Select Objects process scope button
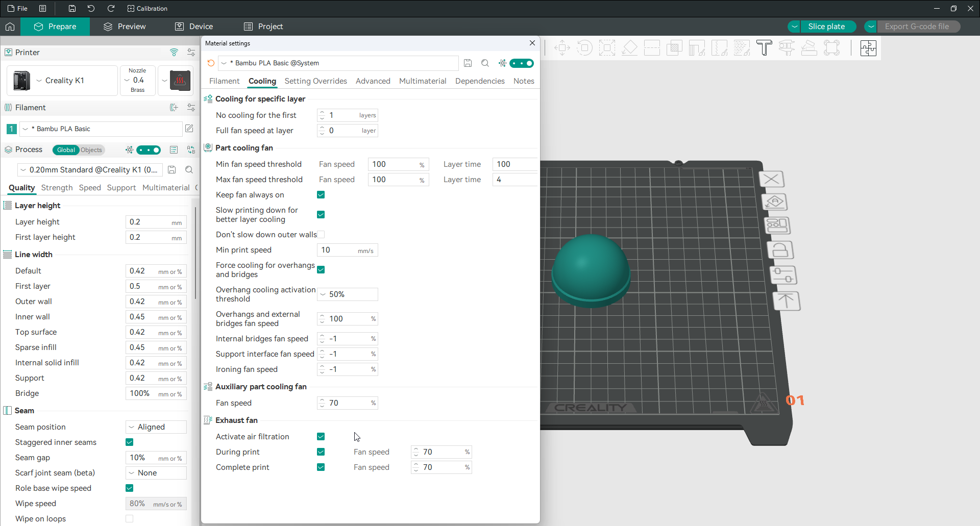This screenshot has width=980, height=526. 91,150
